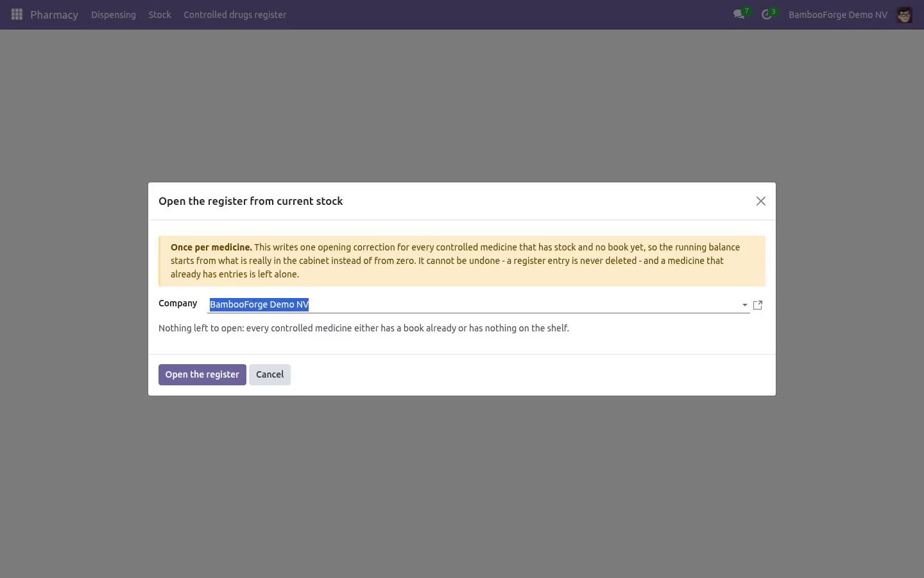The width and height of the screenshot is (924, 578).
Task: Expand the Company dropdown arrow
Action: 744,305
